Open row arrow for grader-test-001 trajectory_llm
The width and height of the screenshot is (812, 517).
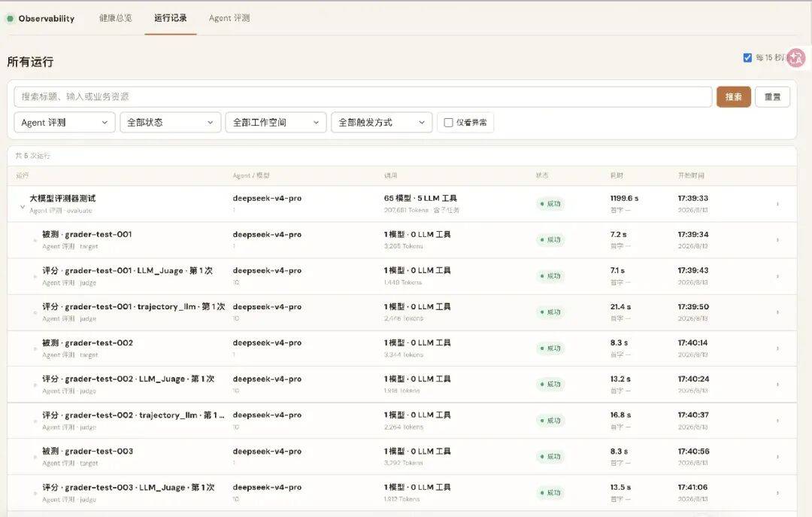(777, 312)
